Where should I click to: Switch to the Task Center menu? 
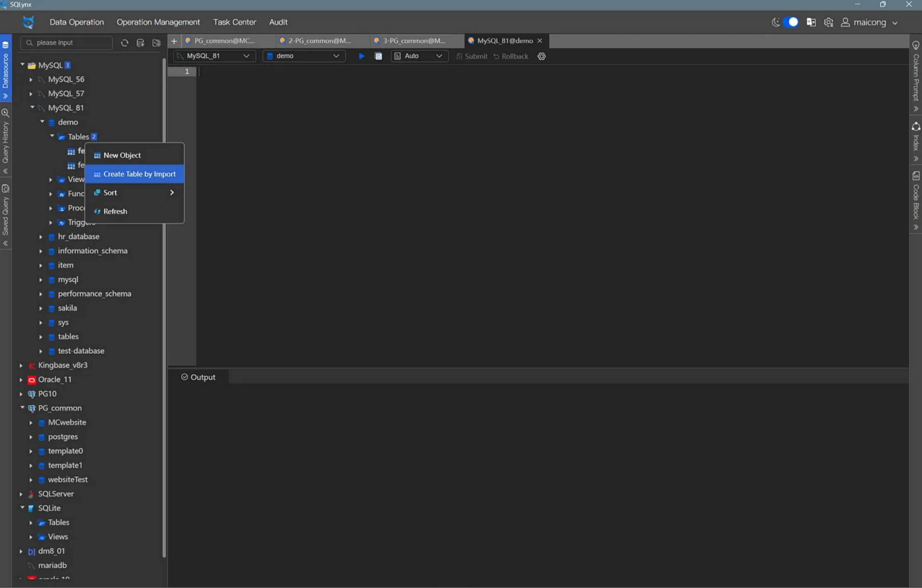234,22
